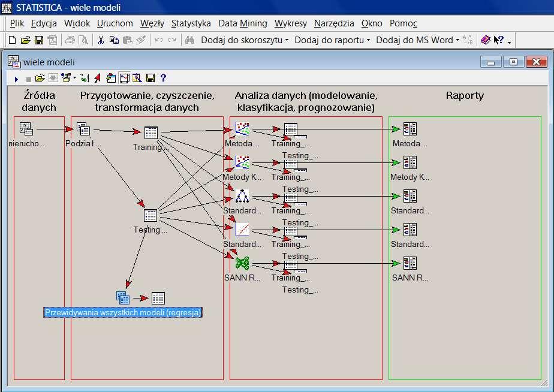Select the SANN R... report node in Raporty
Viewport: 554px width, 392px height.
pos(410,263)
